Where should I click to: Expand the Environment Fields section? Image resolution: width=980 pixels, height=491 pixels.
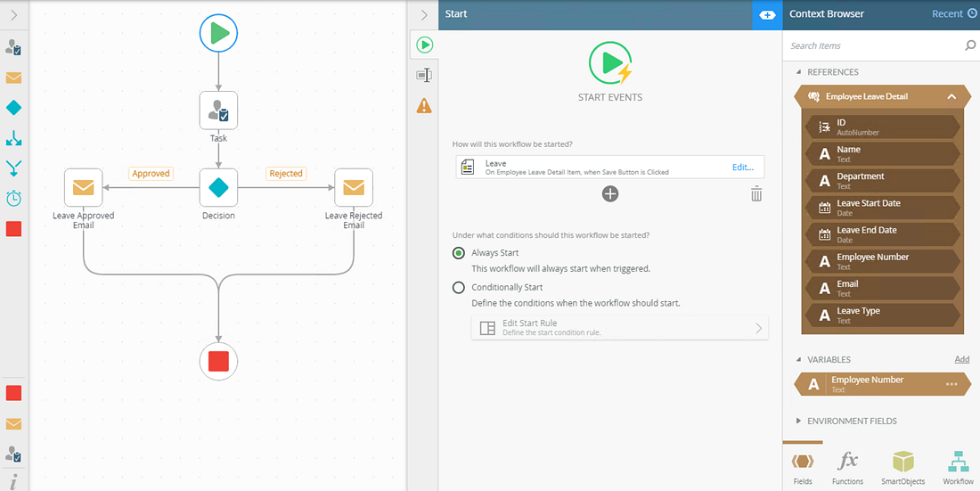click(797, 421)
